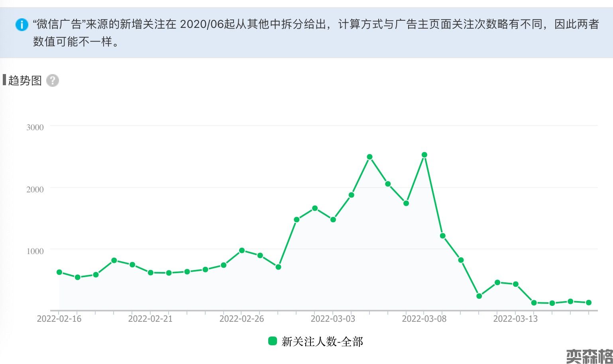Click the 趋势图 section heading

(x=25, y=80)
